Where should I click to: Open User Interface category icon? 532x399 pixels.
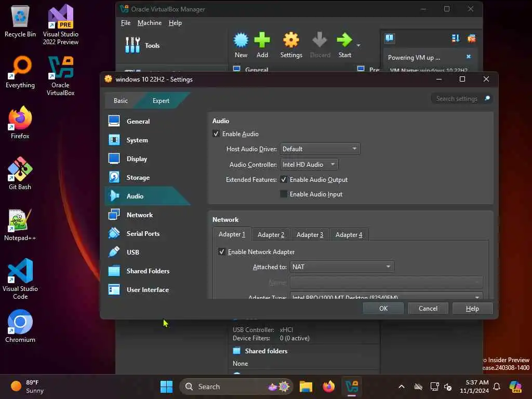pos(114,289)
